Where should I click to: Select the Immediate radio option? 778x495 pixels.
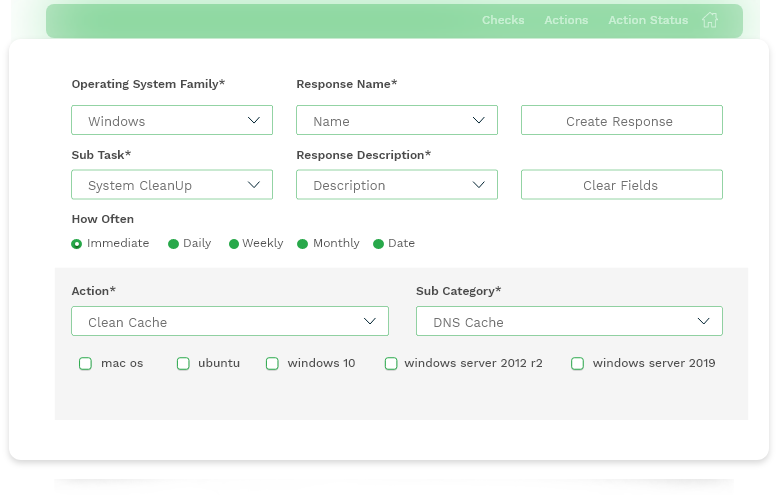click(76, 244)
